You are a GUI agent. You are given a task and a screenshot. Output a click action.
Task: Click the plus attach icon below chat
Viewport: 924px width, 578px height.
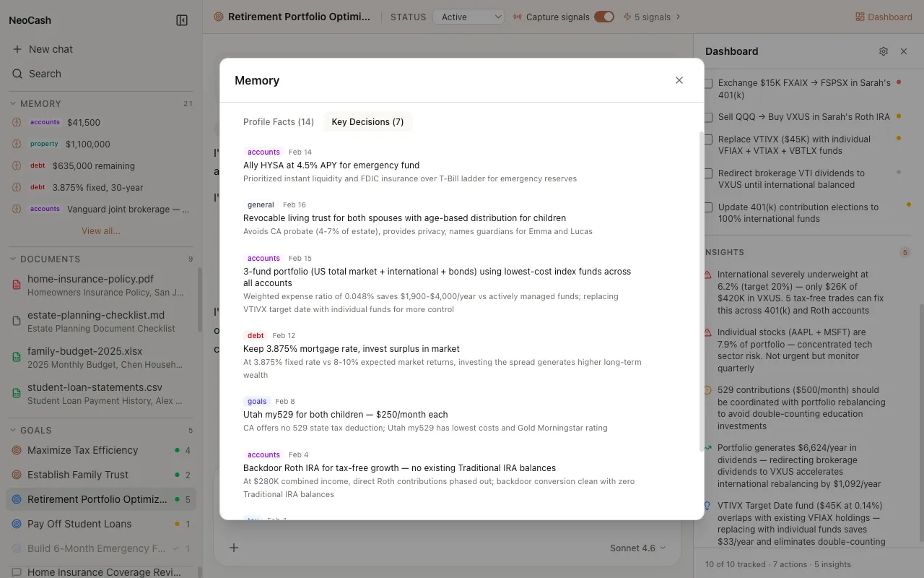pos(234,548)
